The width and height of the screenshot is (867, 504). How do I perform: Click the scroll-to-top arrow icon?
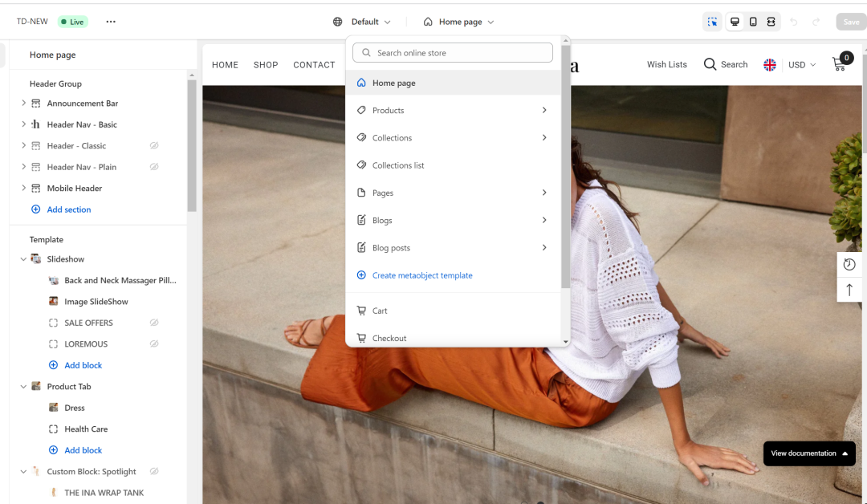[x=849, y=290]
